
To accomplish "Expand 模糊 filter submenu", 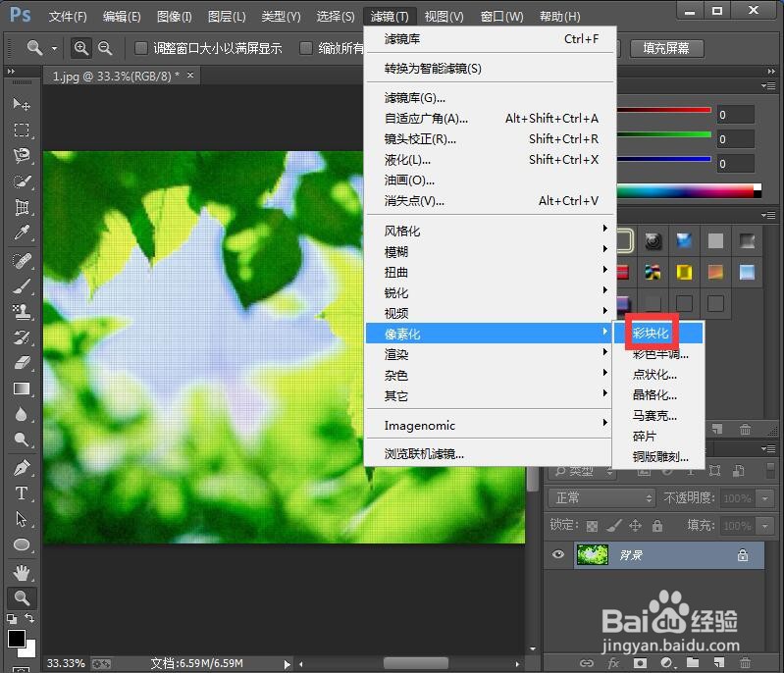I will [x=490, y=251].
